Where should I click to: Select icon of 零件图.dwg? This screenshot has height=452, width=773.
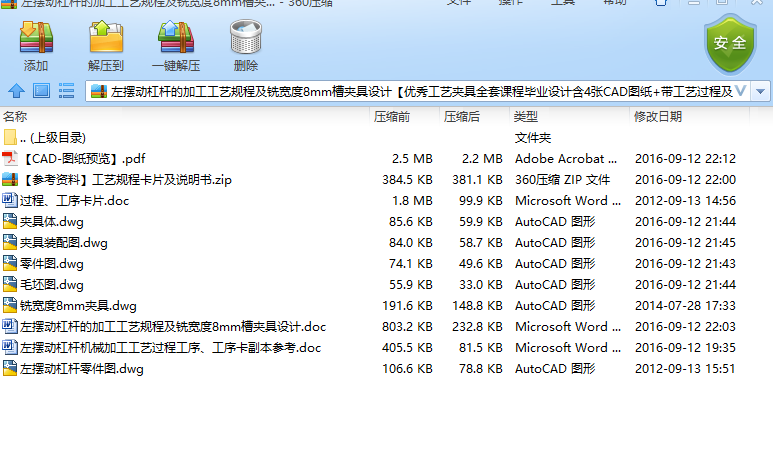tap(10, 263)
